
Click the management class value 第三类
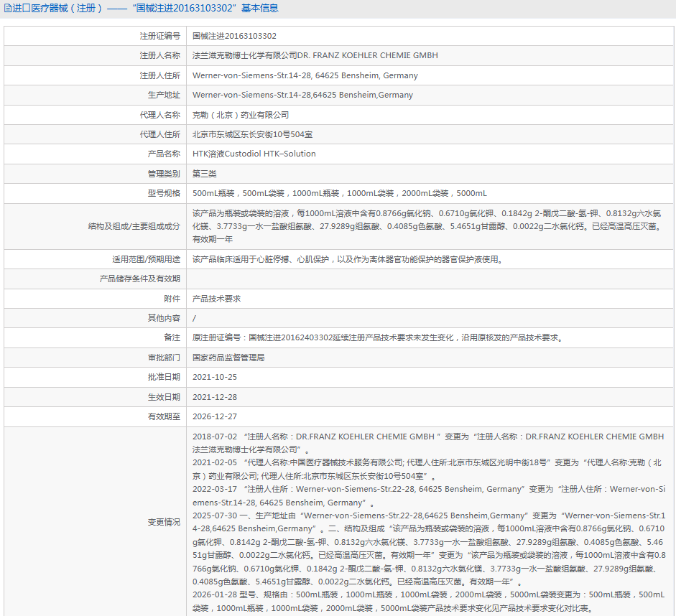[204, 174]
